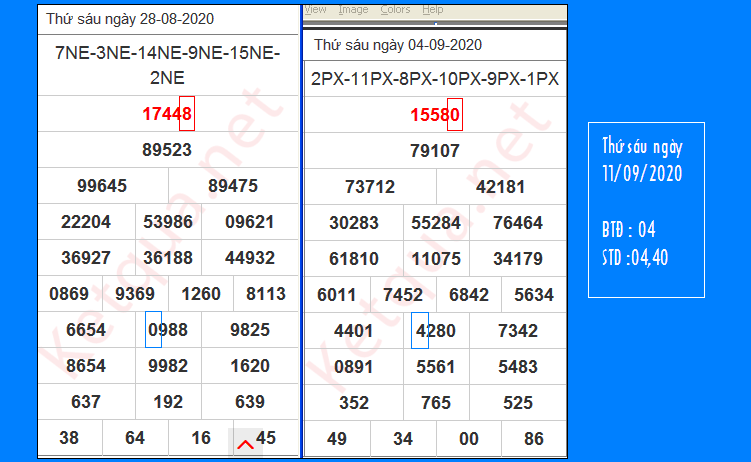This screenshot has height=462, width=751.
Task: Click the red scroll-to-top chevron arrow
Action: 244,443
